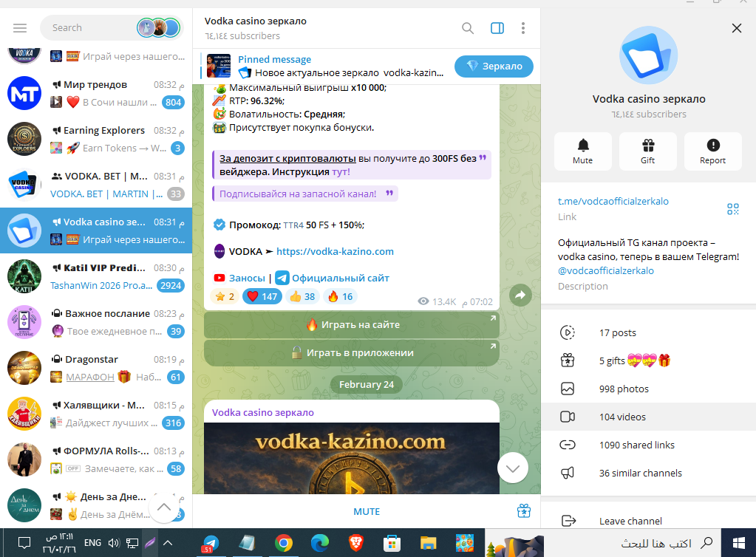Click the February 24 date badge
The image size is (756, 557).
pos(367,384)
